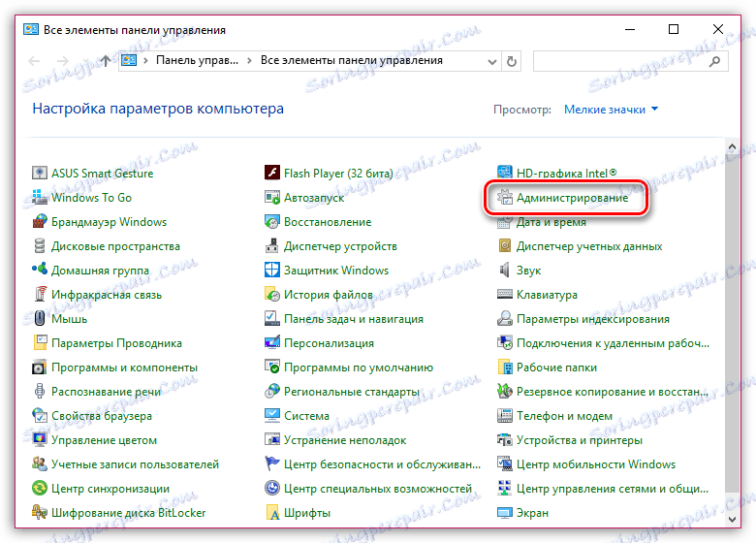Open Панель задач и навигация
Screen dimensions: 756x543
344,319
